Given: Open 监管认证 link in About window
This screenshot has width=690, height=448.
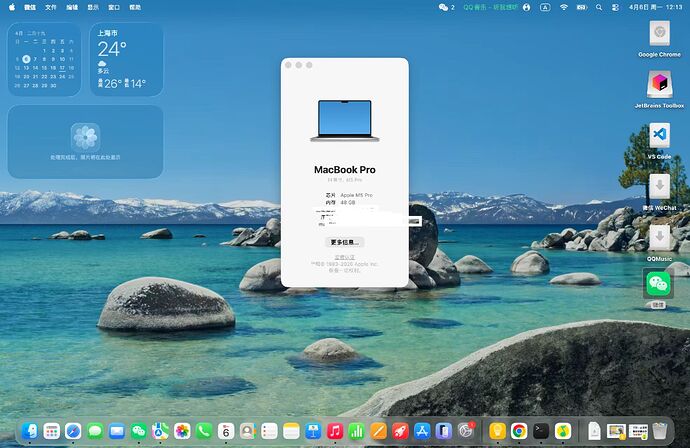Looking at the screenshot, I should 345,257.
